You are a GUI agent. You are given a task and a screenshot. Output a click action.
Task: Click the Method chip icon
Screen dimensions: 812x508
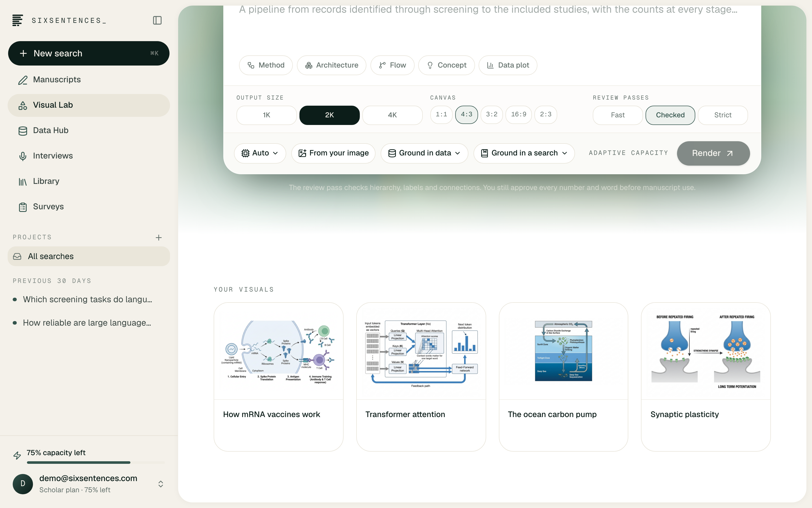click(251, 65)
